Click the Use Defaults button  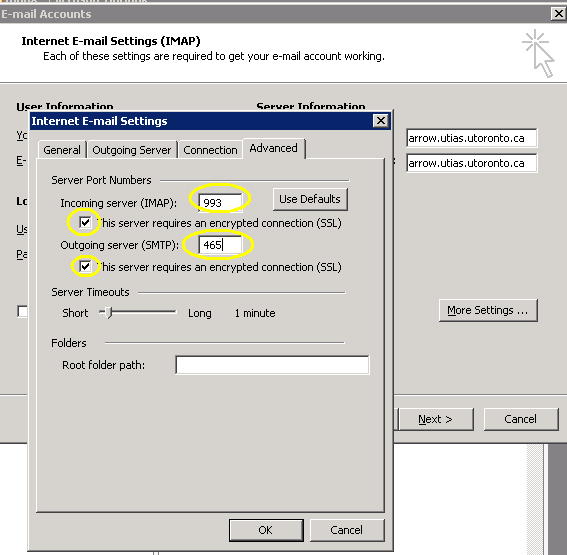[310, 199]
